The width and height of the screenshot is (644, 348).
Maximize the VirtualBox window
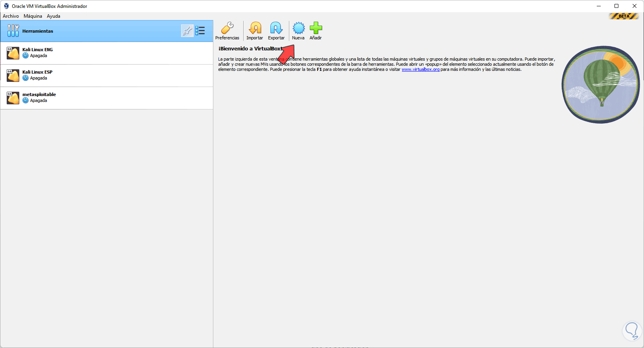[x=616, y=6]
